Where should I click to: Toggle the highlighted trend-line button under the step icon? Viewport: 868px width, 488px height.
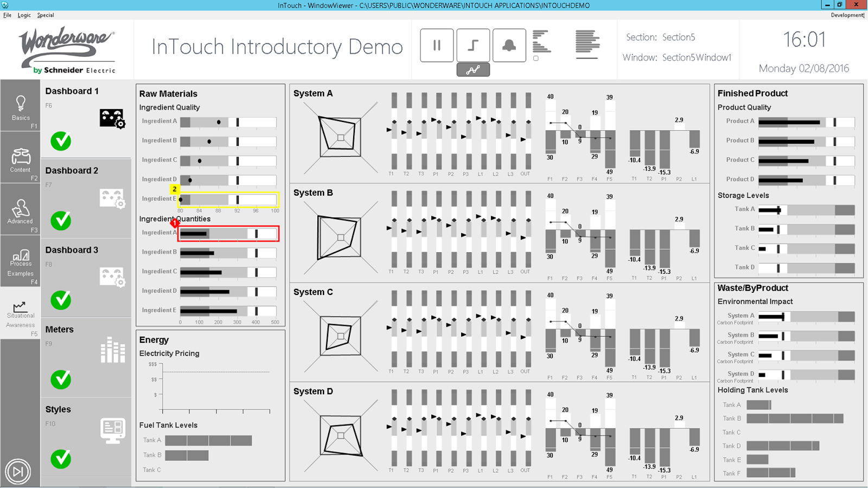coord(473,69)
